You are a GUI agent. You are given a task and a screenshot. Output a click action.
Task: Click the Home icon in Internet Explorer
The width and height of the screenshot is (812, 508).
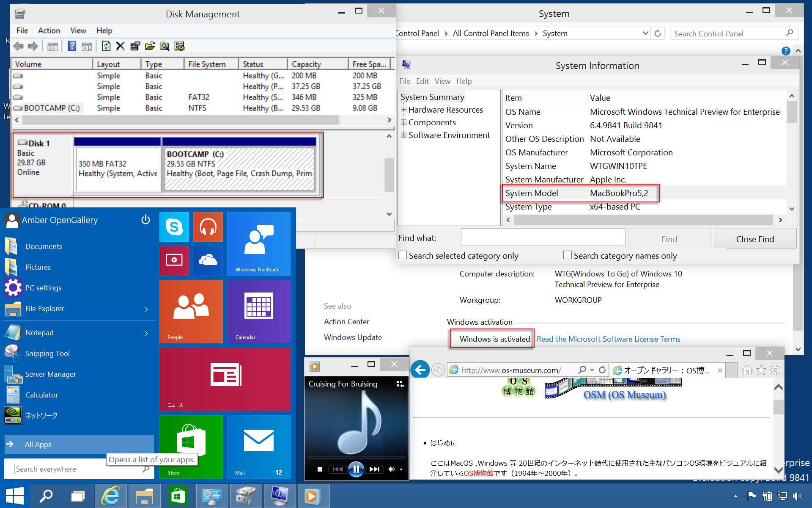(747, 370)
